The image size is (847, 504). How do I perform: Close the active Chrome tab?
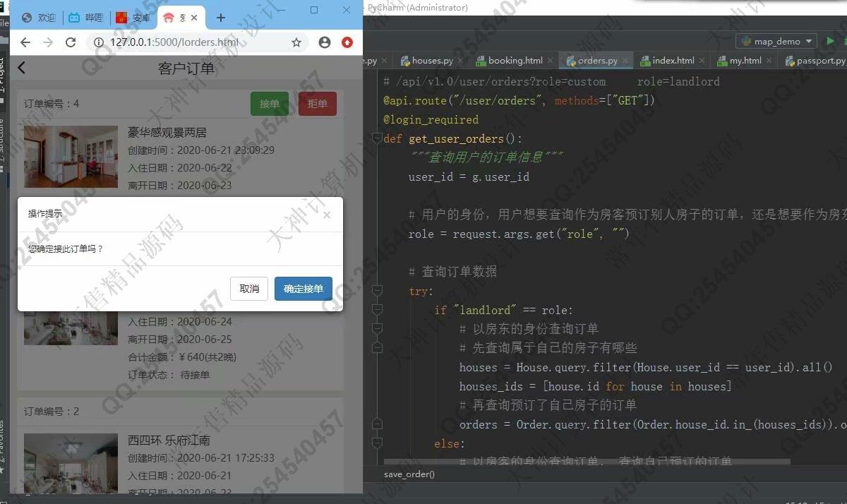pos(194,18)
